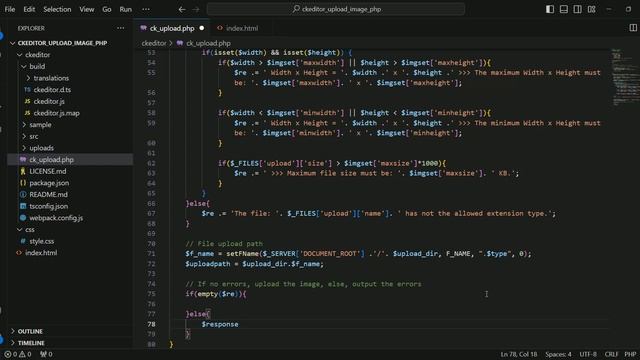Open ckeditor.d.ts file
Viewport: 640px width, 360px height.
pyautogui.click(x=52, y=89)
